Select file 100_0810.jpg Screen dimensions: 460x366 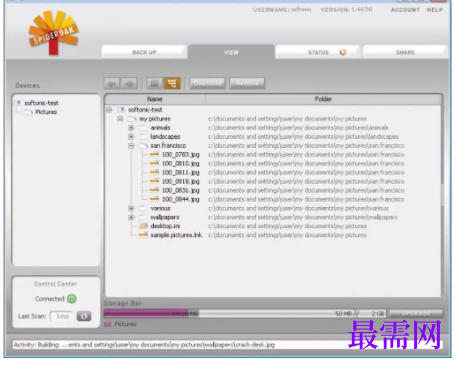coord(181,164)
